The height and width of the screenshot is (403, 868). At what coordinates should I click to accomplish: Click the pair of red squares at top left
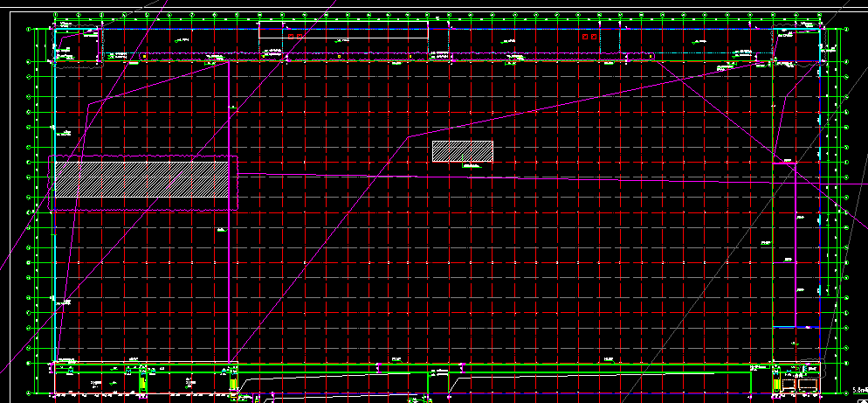tap(295, 37)
